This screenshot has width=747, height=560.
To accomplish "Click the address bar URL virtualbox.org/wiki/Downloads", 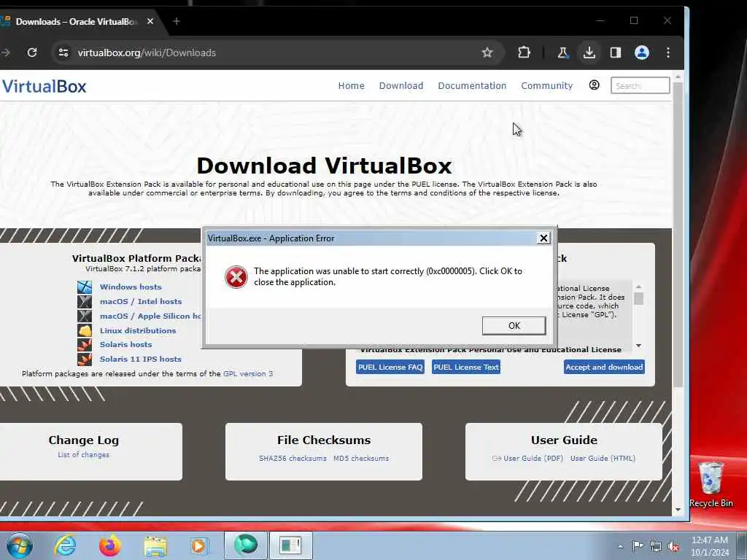I will point(147,52).
